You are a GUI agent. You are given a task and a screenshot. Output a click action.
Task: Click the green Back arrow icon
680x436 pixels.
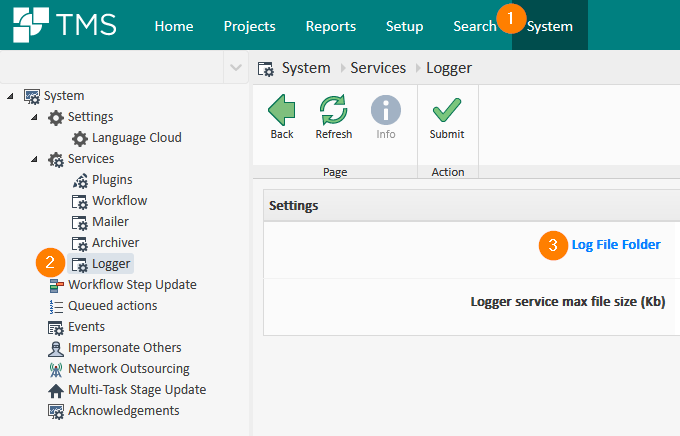point(282,111)
